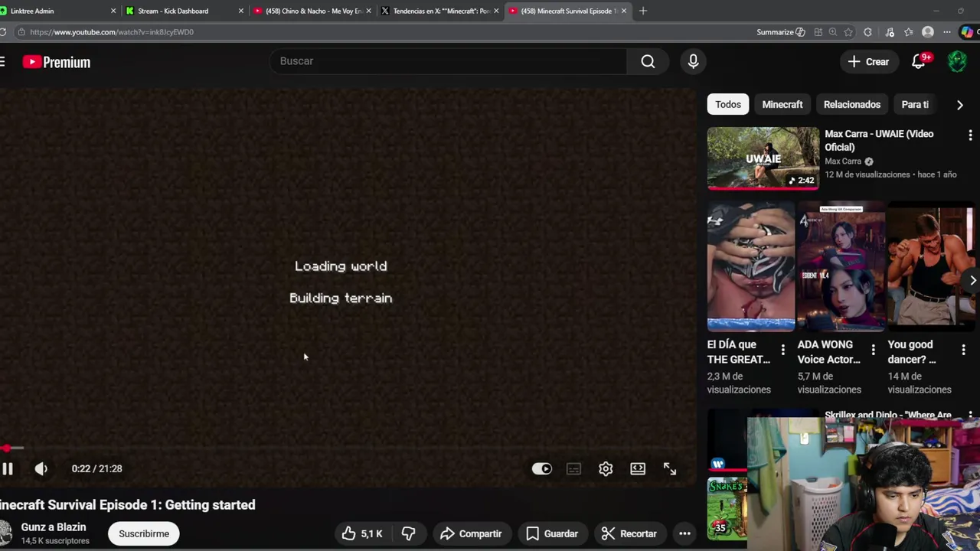Close the Minecraft Survival Episode tab
Image resolution: width=980 pixels, height=551 pixels.
click(x=624, y=11)
